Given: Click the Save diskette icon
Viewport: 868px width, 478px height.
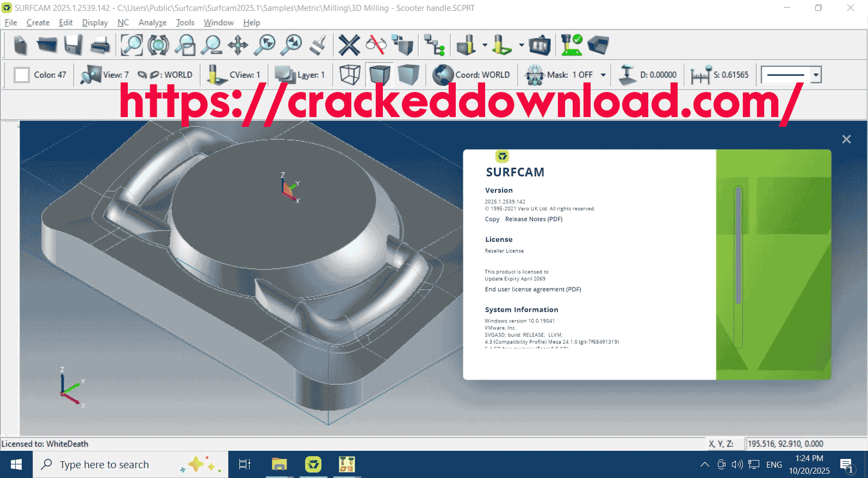Looking at the screenshot, I should (73, 45).
